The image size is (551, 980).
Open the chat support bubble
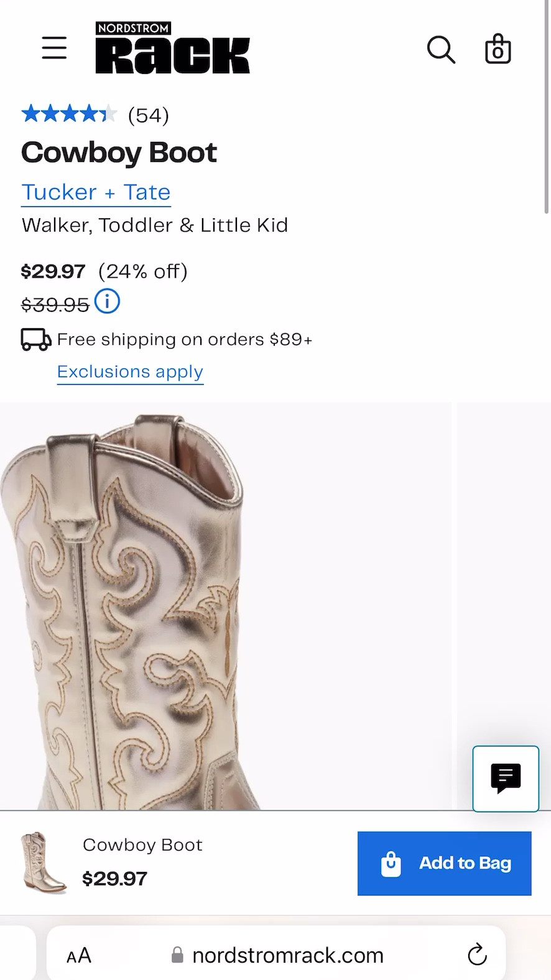(505, 779)
